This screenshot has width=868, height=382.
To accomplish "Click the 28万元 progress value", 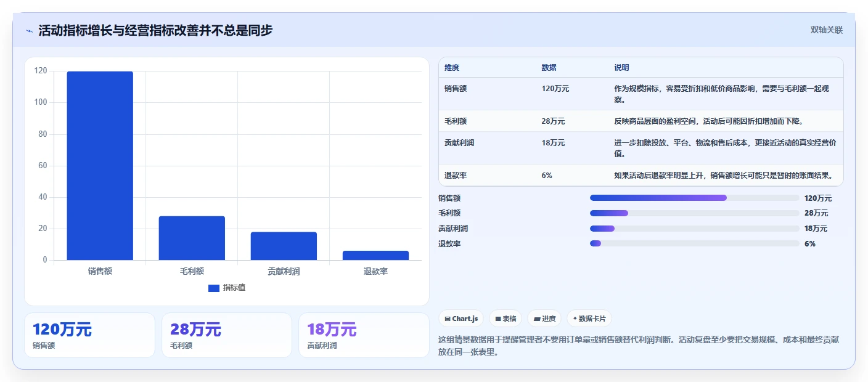I will [816, 213].
